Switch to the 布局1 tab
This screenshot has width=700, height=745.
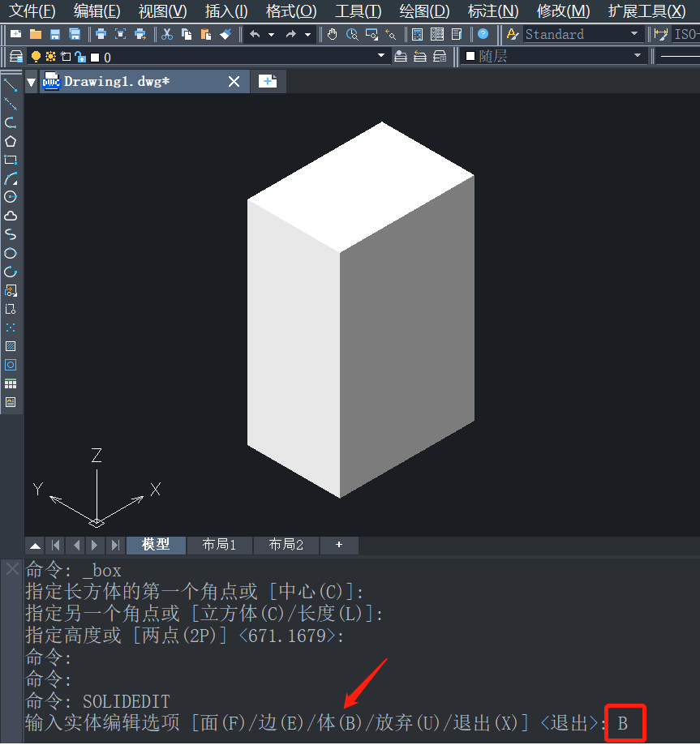[x=219, y=545]
